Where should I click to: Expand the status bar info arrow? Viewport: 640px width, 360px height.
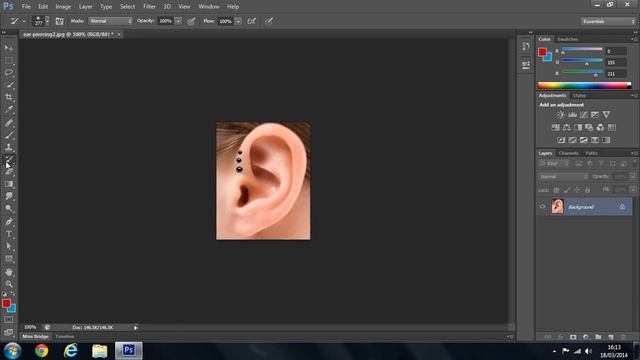[136, 327]
